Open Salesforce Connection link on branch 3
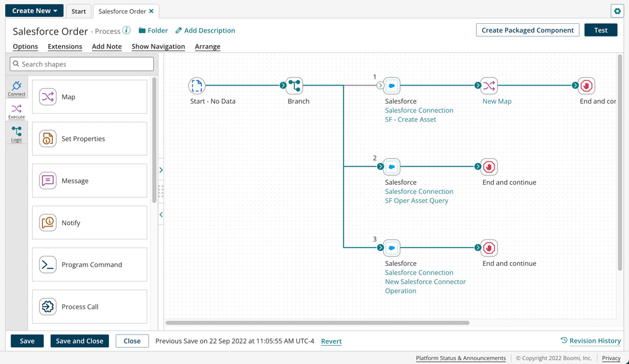 click(x=419, y=273)
